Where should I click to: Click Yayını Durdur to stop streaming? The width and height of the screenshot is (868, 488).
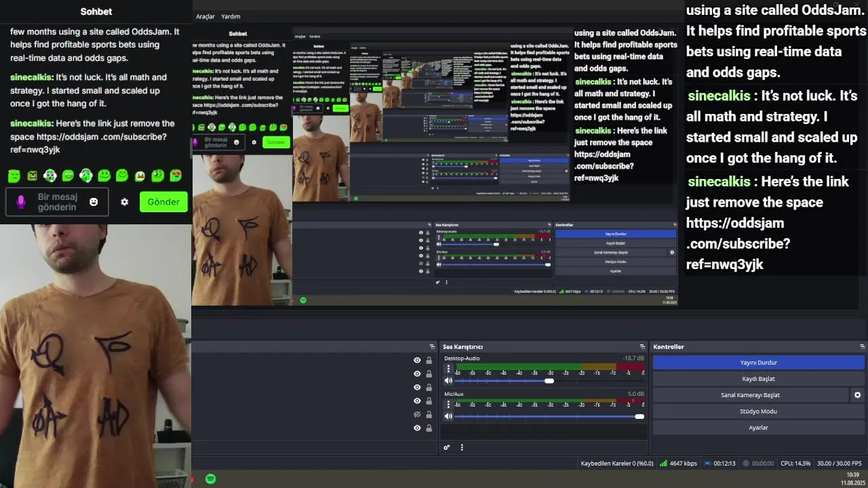click(758, 363)
